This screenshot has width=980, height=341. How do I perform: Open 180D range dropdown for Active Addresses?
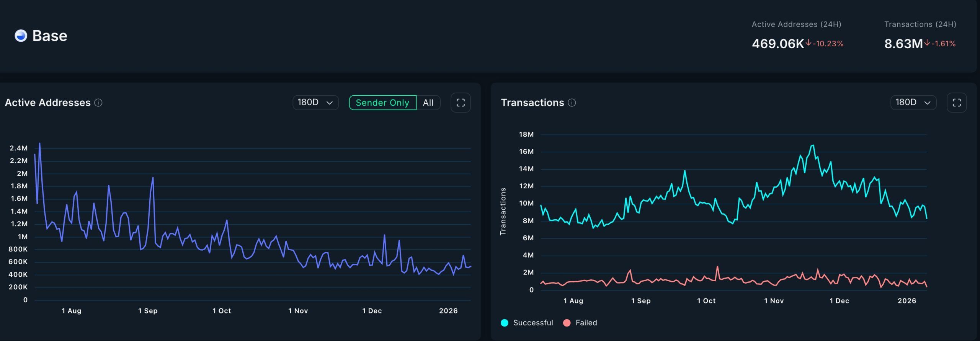click(315, 103)
